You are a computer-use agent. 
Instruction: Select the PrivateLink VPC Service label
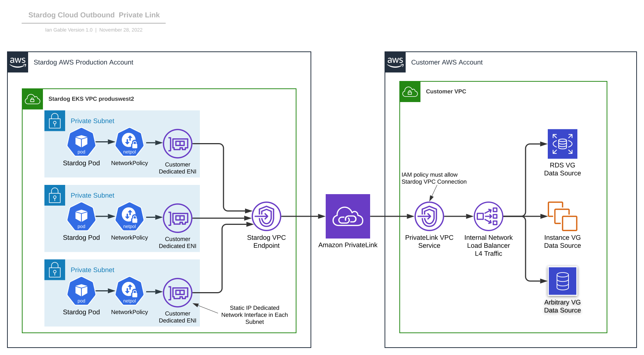tap(429, 241)
